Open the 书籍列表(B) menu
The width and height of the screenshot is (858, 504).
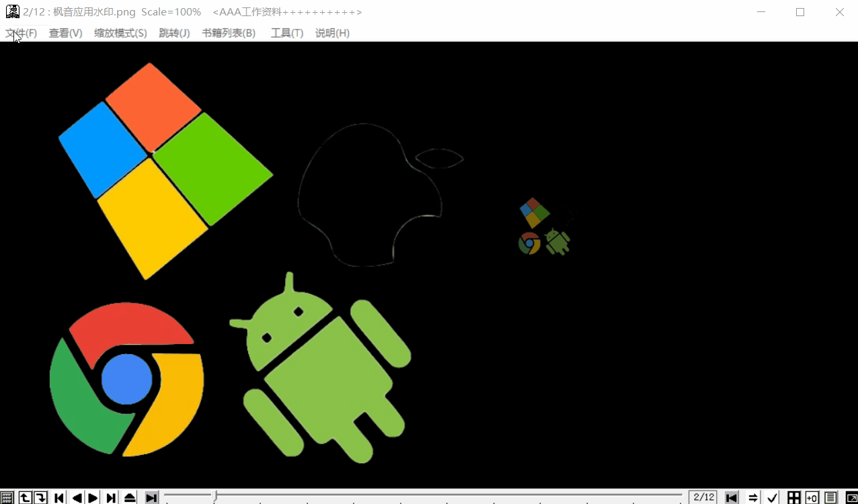(229, 33)
